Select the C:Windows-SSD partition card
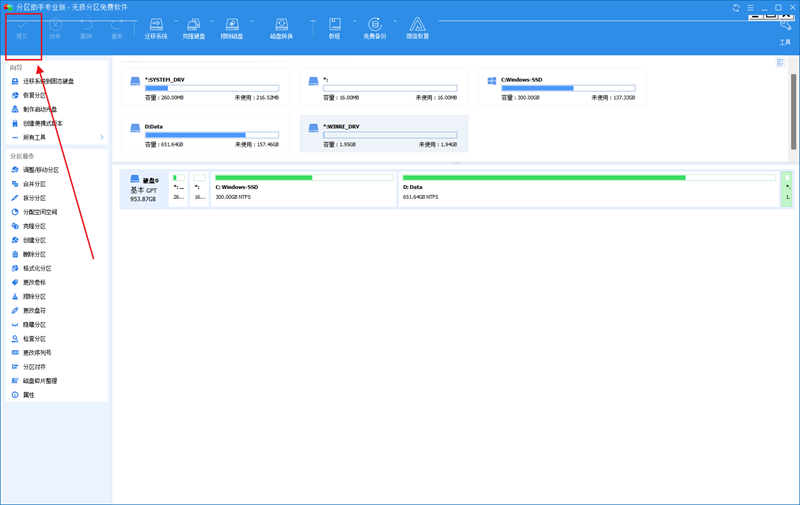Viewport: 800px width, 505px height. (562, 87)
